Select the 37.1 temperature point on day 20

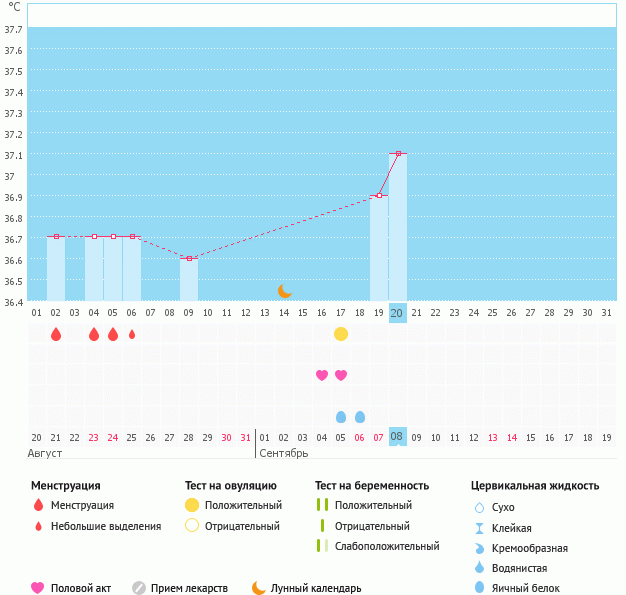(x=398, y=153)
